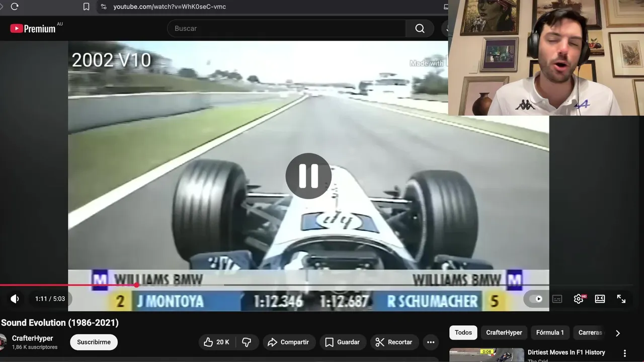
Task: Select the CrafterHyper filter chip
Action: coord(504,332)
